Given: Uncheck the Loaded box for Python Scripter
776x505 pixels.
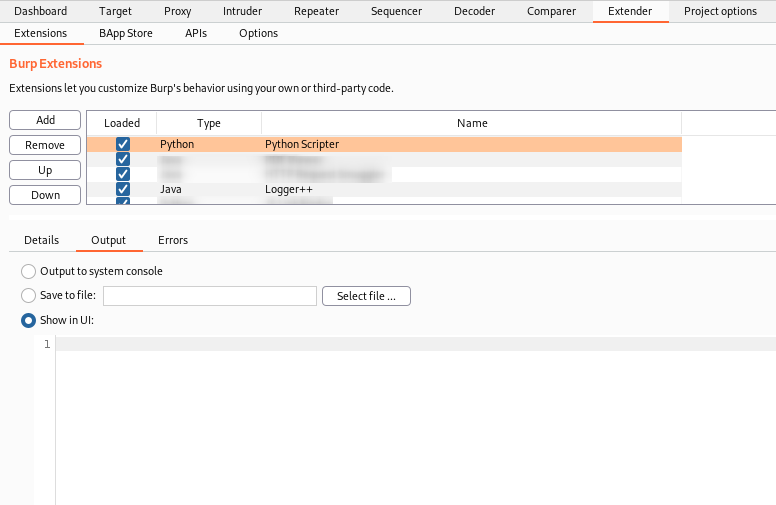Looking at the screenshot, I should tap(123, 144).
